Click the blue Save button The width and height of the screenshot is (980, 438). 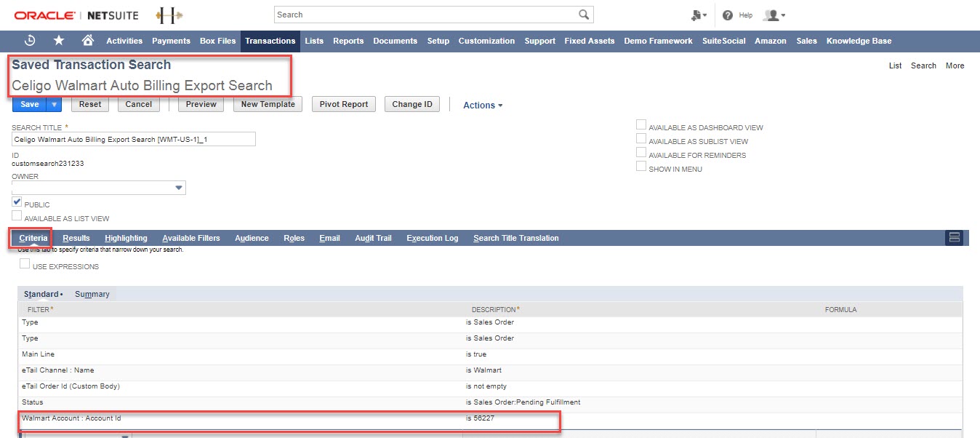(x=30, y=104)
